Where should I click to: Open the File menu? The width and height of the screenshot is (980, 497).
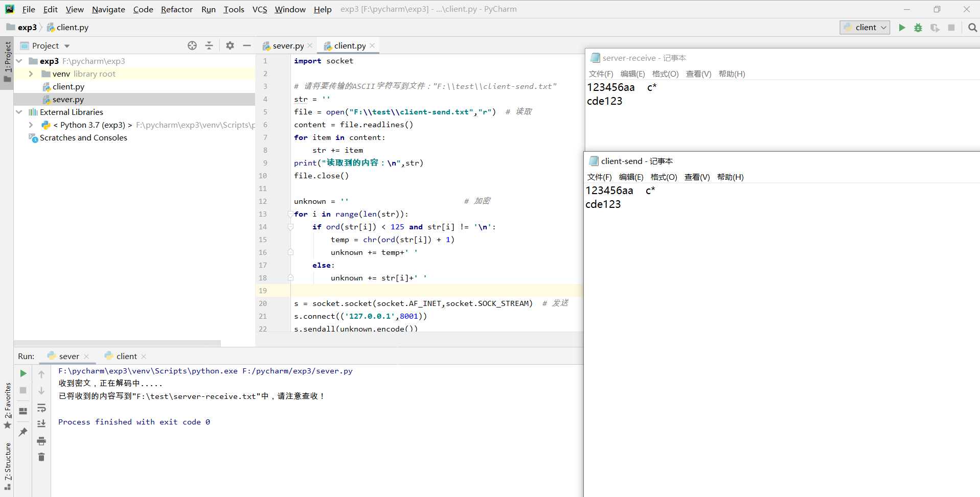coord(29,9)
